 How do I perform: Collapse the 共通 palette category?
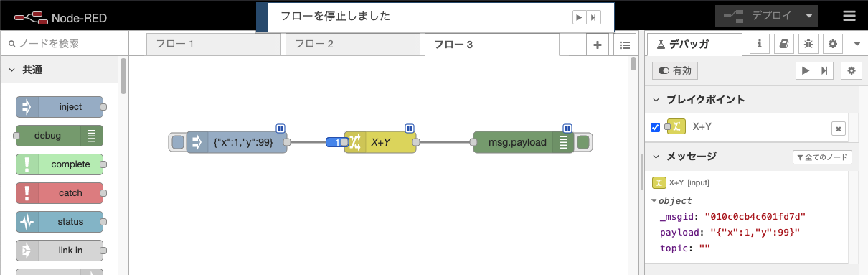click(x=60, y=70)
